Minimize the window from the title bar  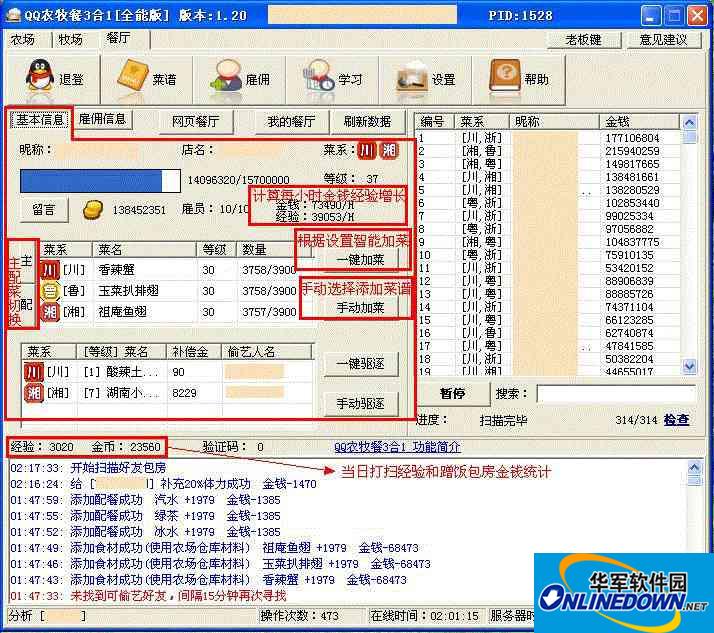650,16
